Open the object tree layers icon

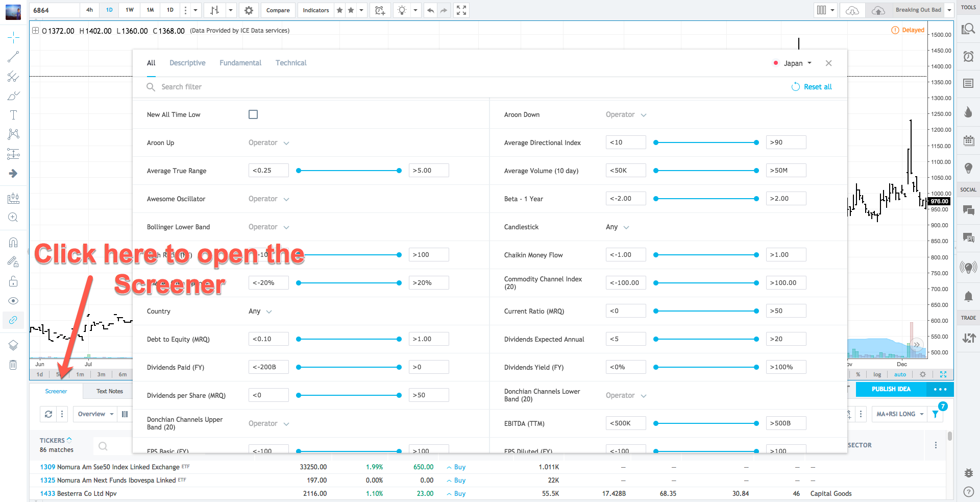13,345
